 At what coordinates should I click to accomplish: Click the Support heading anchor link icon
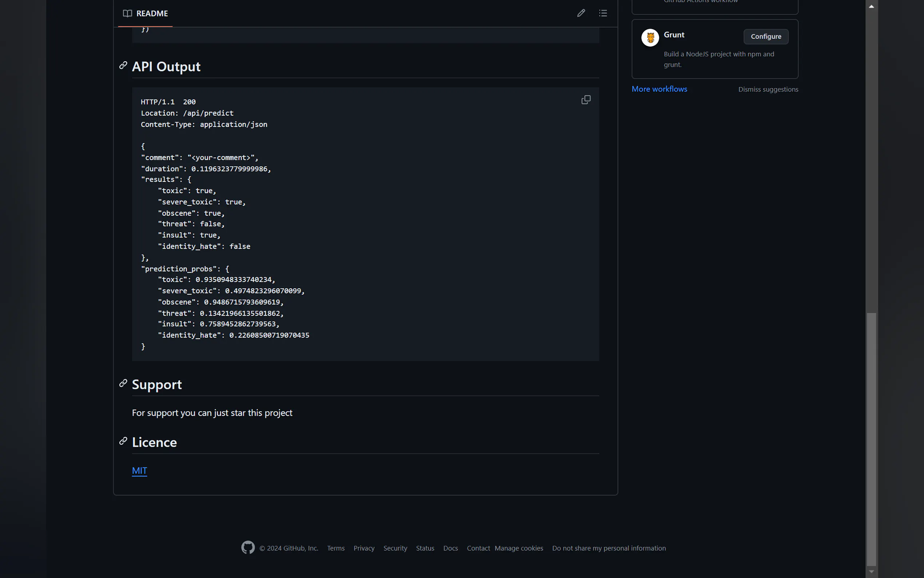coord(123,383)
